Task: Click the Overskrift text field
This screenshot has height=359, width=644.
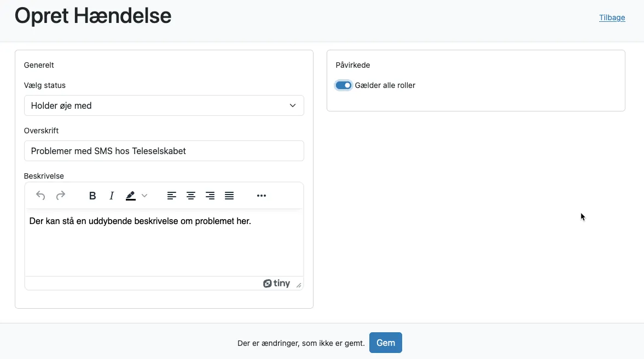Action: click(164, 151)
